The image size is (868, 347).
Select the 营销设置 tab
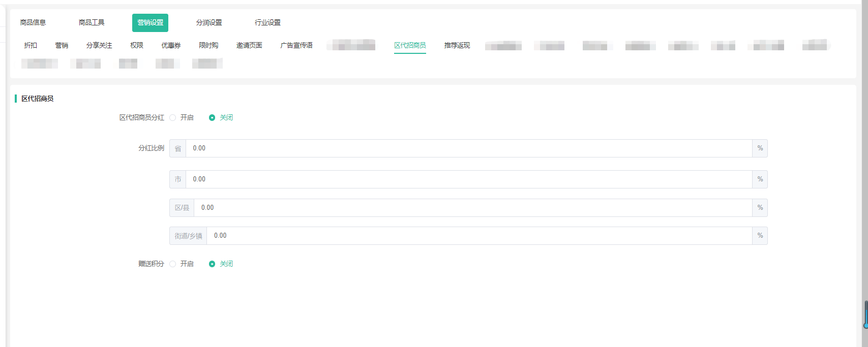click(150, 22)
